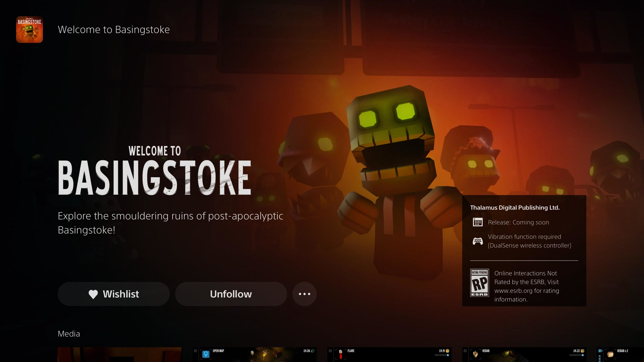Screen dimensions: 644x362
Task: Select the 'Welcome to Basingstoke' page title
Action: click(114, 29)
